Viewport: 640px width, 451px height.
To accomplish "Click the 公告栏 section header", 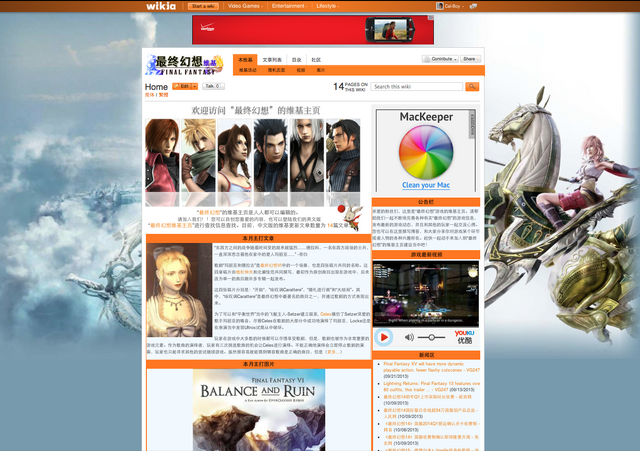I will point(426,202).
